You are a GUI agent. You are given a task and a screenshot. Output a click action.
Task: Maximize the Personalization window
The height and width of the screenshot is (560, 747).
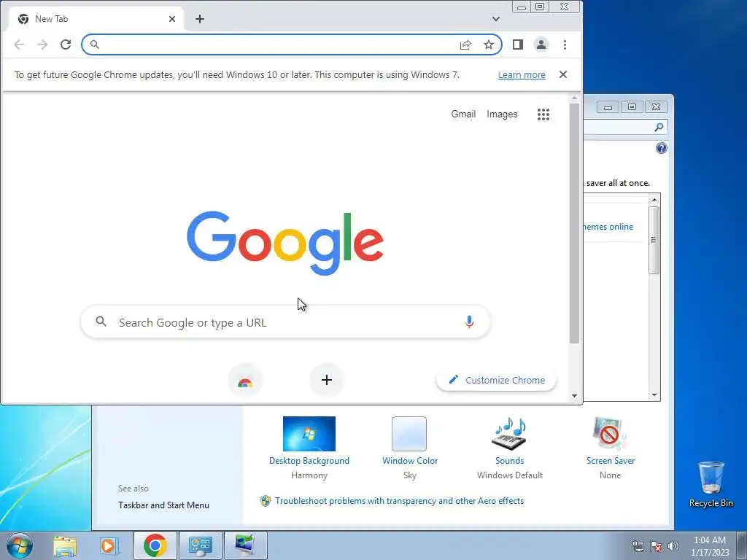[632, 107]
